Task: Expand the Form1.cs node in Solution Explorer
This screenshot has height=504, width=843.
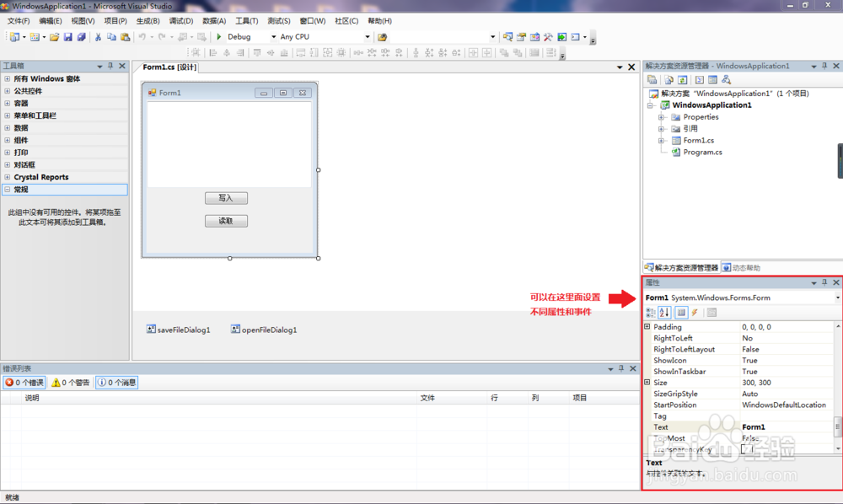Action: pos(661,140)
